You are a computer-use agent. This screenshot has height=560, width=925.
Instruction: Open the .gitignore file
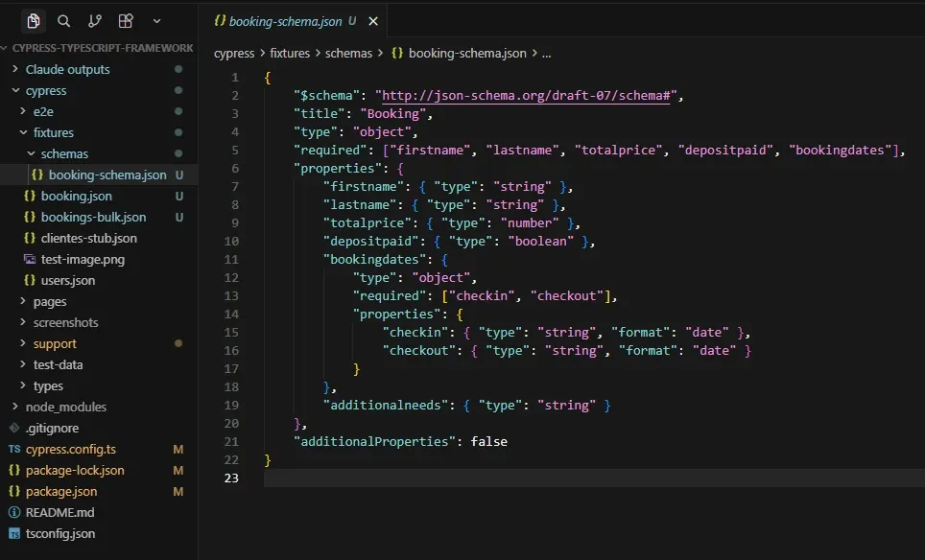coord(99,428)
